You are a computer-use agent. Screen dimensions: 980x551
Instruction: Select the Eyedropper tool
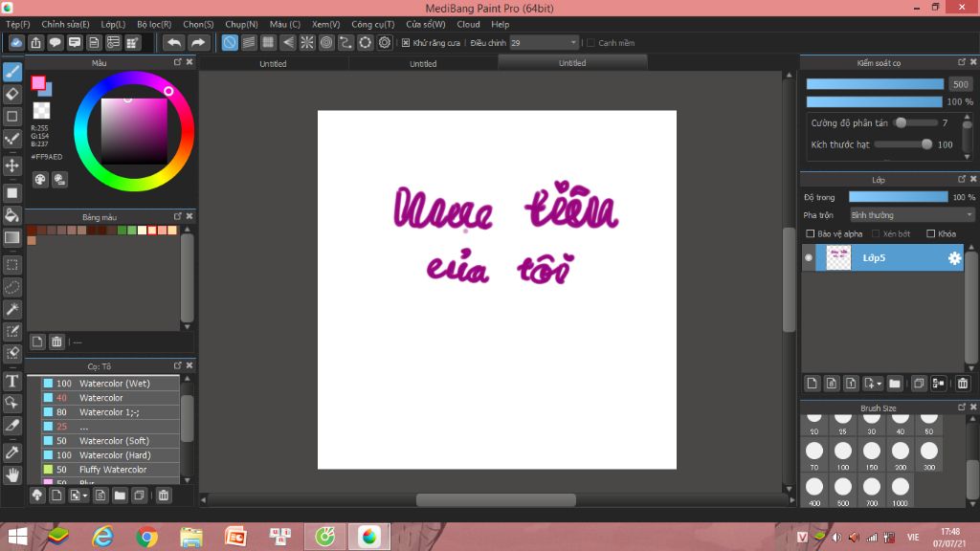11,452
